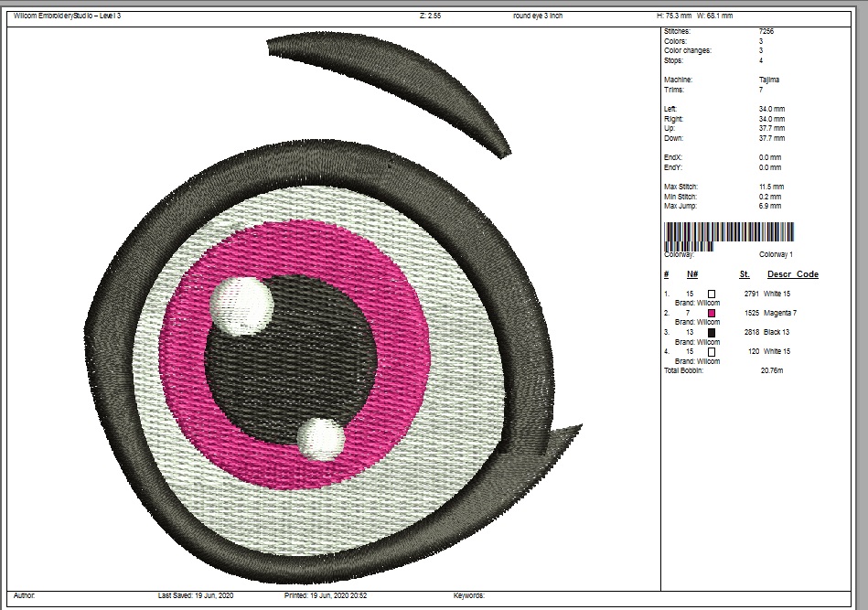Click the stitch count '120'

(x=754, y=351)
